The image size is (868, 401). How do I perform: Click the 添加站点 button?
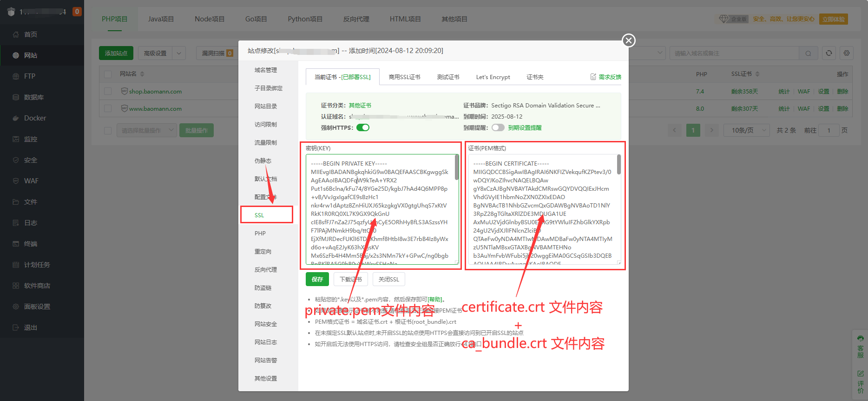point(116,53)
